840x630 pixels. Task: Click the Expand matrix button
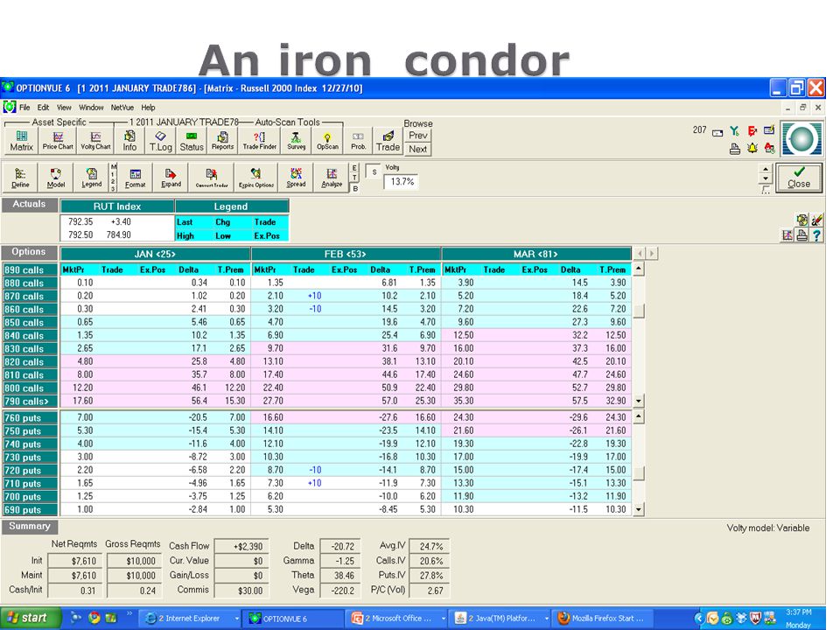coord(171,178)
